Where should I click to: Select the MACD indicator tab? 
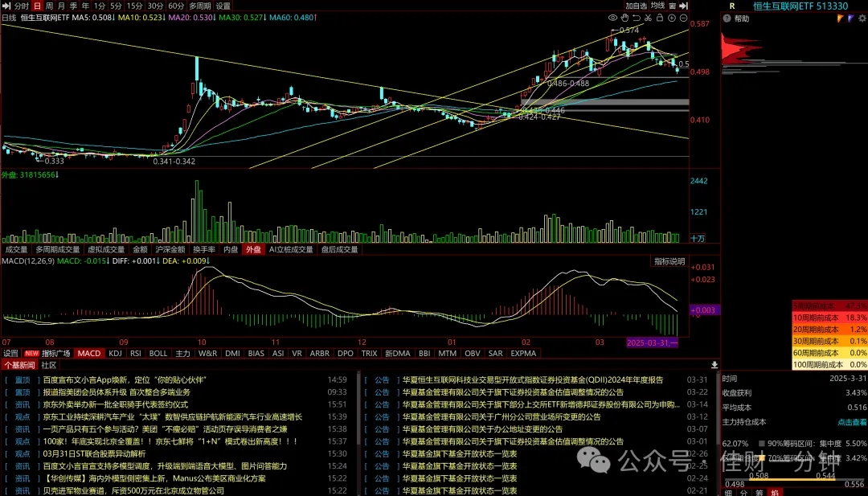coord(89,353)
